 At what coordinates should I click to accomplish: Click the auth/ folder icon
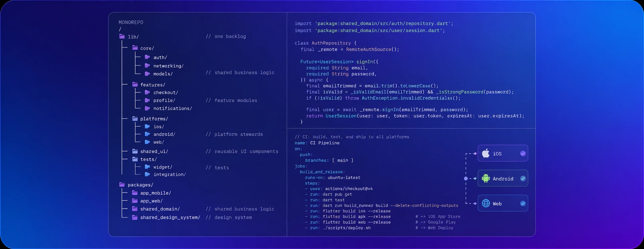[147, 57]
